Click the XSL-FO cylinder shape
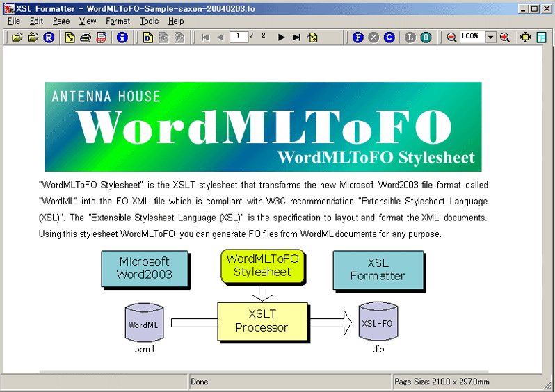The image size is (555, 392). 378,322
